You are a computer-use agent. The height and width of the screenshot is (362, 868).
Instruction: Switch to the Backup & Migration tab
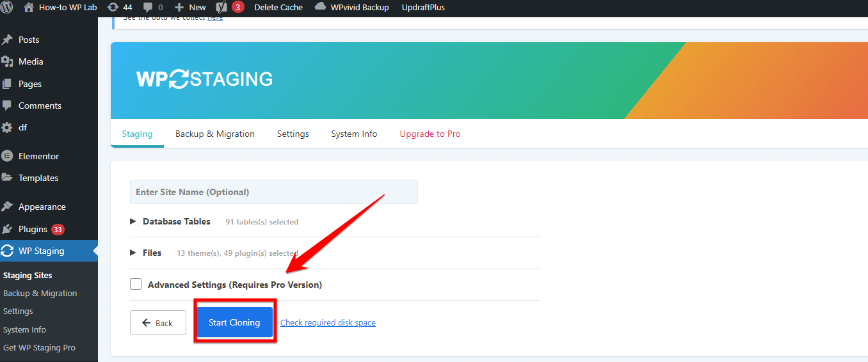(215, 134)
